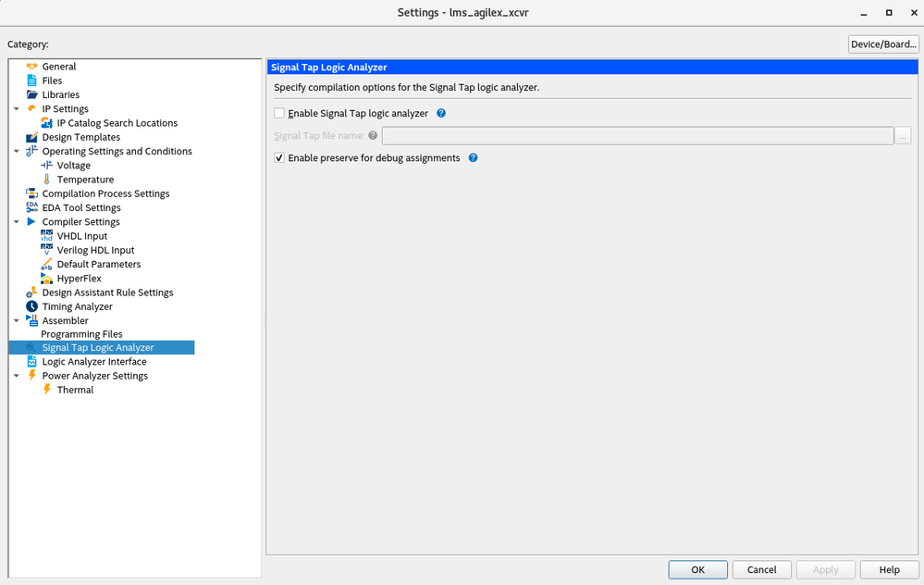Click the Cancel button
Image resolution: width=924 pixels, height=585 pixels.
[x=761, y=569]
